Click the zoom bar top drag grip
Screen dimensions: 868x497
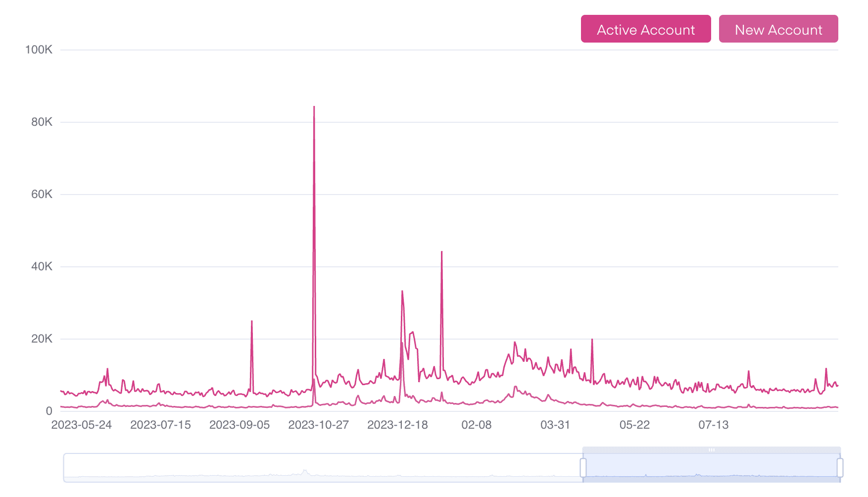(712, 450)
